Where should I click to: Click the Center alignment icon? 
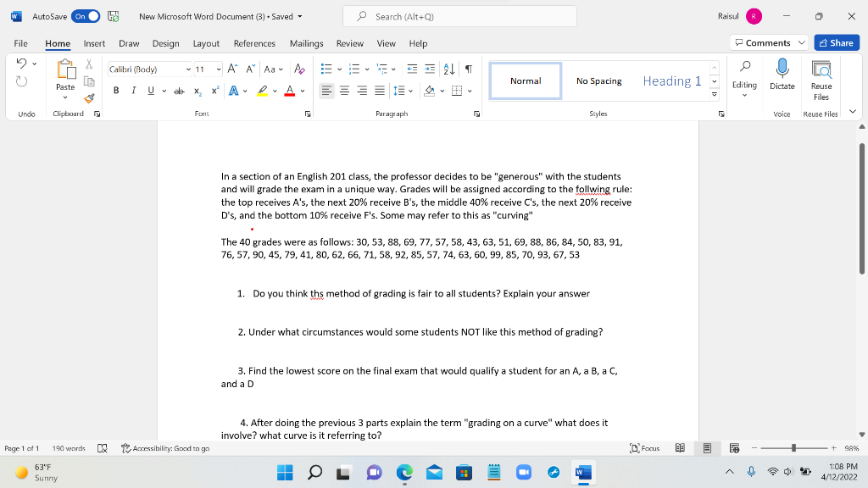(x=343, y=91)
